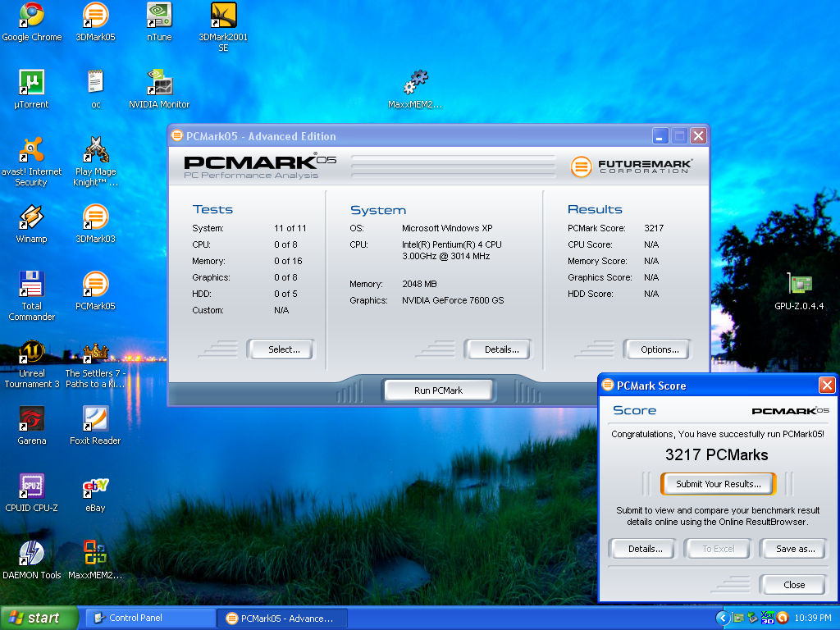
Task: Click the 3DMark2001 SE shortcut
Action: pyautogui.click(x=223, y=27)
